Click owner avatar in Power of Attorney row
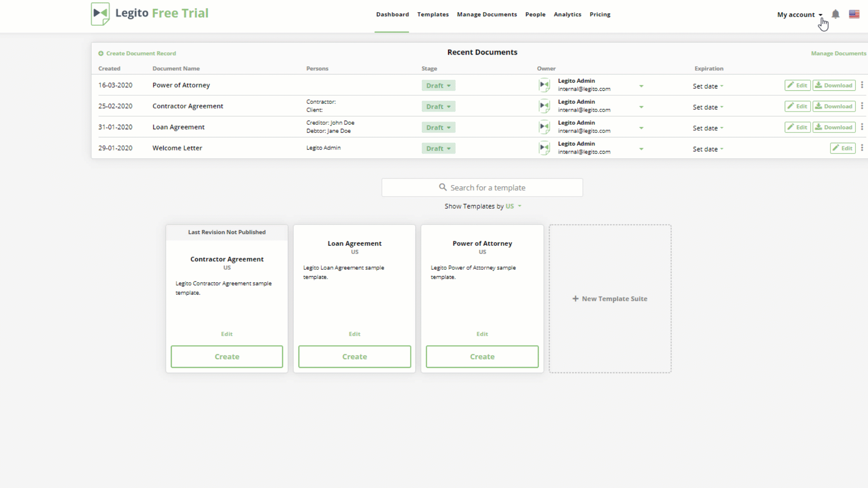868x488 pixels. coord(544,85)
